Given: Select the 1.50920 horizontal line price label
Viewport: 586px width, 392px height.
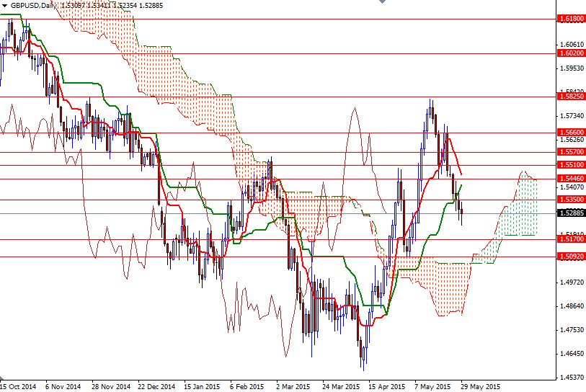Looking at the screenshot, I should pyautogui.click(x=571, y=257).
